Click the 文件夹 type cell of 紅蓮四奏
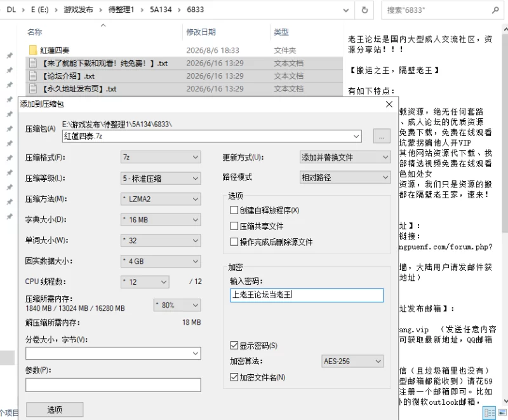 [284, 50]
